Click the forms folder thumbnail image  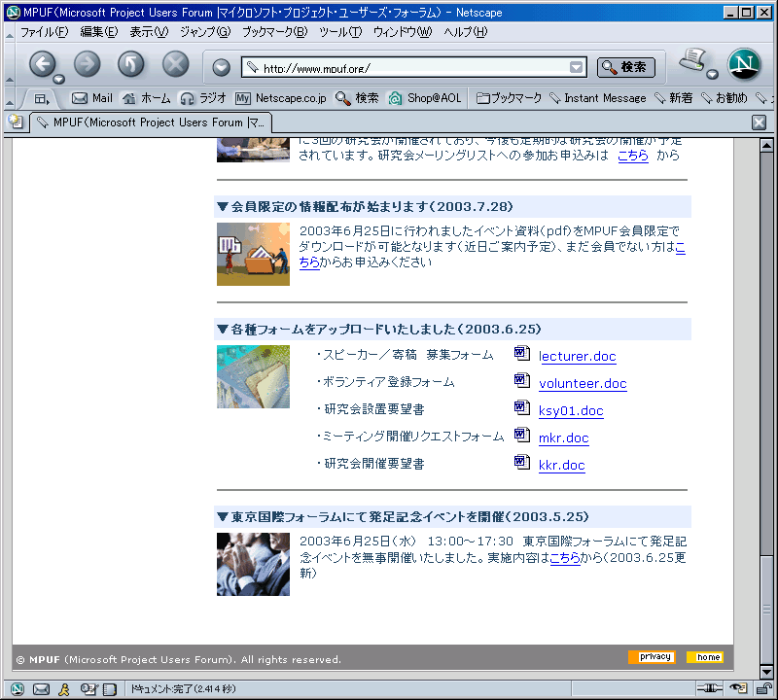253,376
